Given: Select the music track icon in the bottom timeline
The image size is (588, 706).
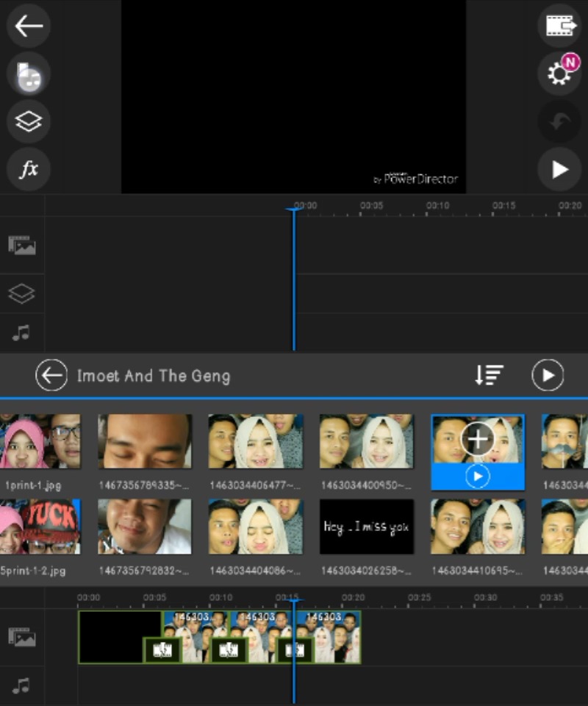Looking at the screenshot, I should click(21, 686).
